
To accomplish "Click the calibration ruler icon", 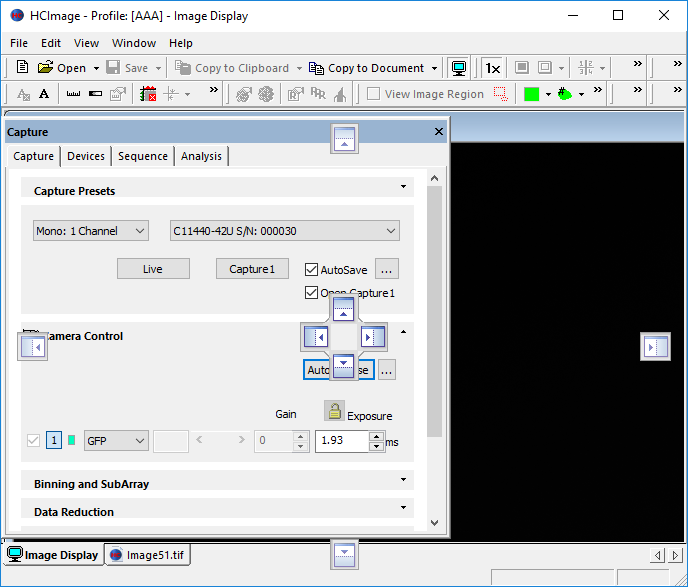I will [x=73, y=94].
